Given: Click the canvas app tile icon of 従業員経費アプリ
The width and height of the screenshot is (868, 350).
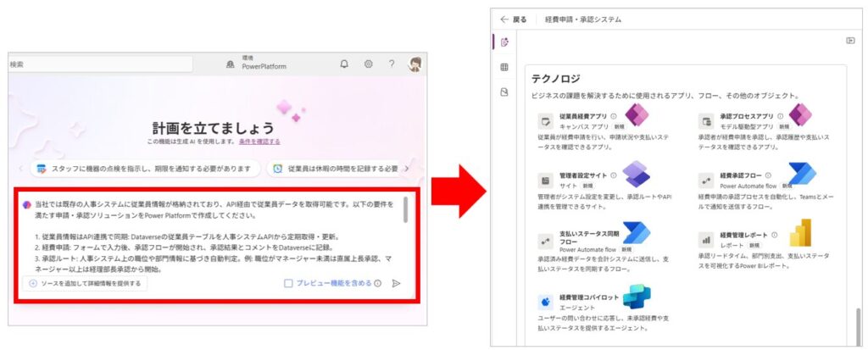Looking at the screenshot, I should 546,121.
